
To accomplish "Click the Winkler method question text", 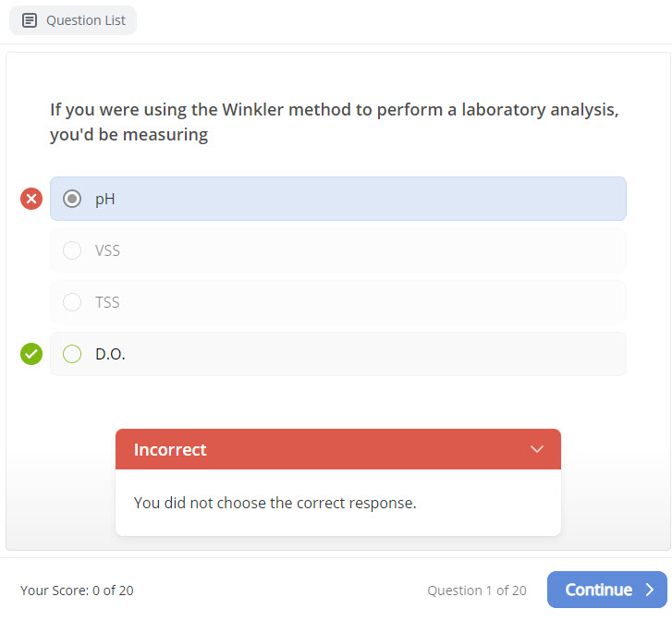I will pyautogui.click(x=334, y=122).
